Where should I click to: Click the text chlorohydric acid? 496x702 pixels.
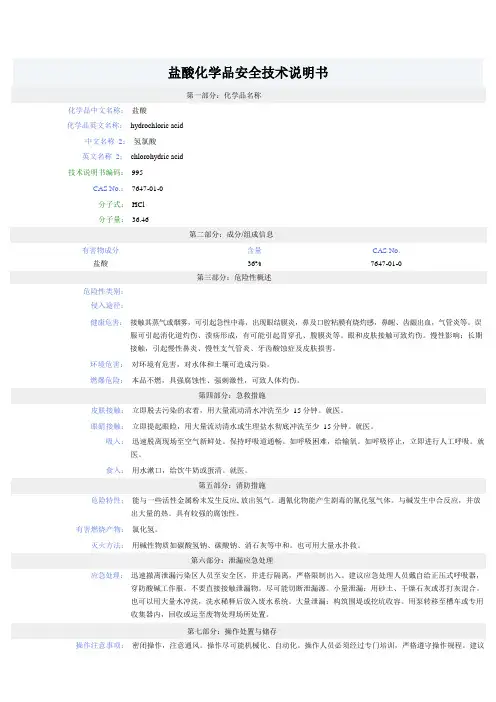(157, 156)
